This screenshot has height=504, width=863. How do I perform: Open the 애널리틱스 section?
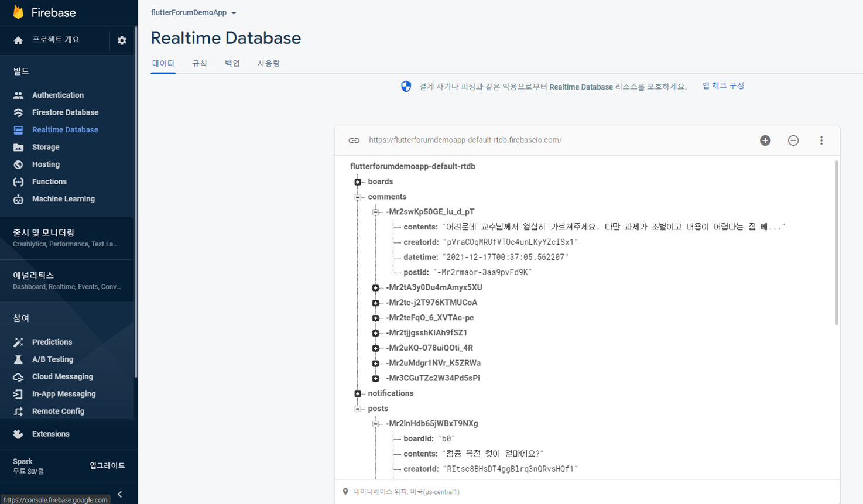click(67, 280)
